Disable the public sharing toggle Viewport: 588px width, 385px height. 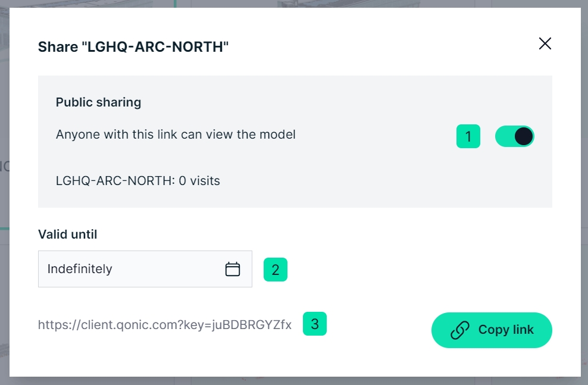point(515,136)
